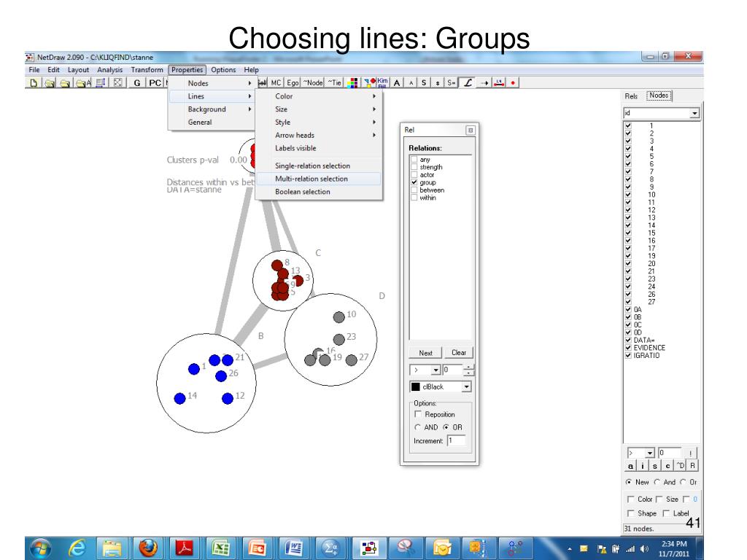747x560 pixels.
Task: Expand the Arrow heads submenu
Action: pos(320,135)
